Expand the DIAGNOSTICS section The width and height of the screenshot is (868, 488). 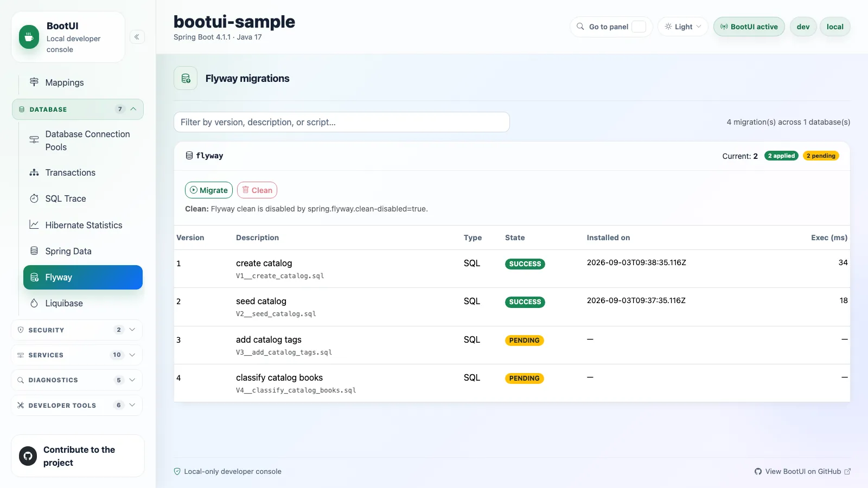[77, 380]
